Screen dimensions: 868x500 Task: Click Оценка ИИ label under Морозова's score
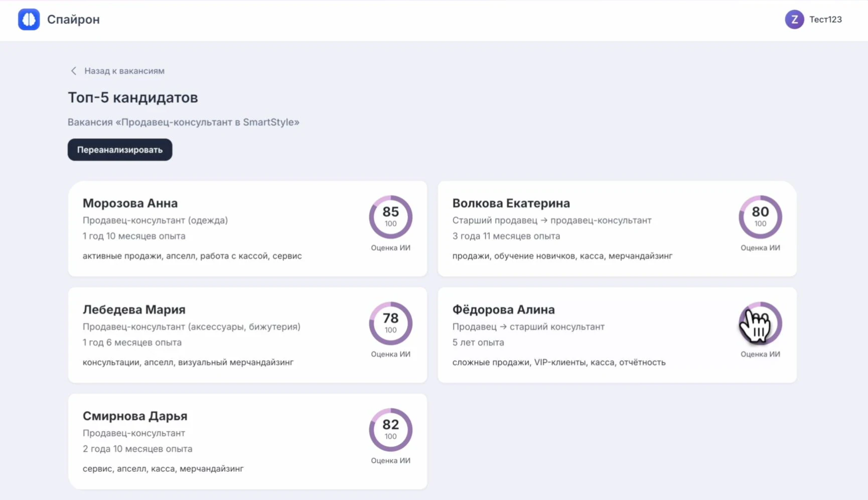pyautogui.click(x=390, y=248)
